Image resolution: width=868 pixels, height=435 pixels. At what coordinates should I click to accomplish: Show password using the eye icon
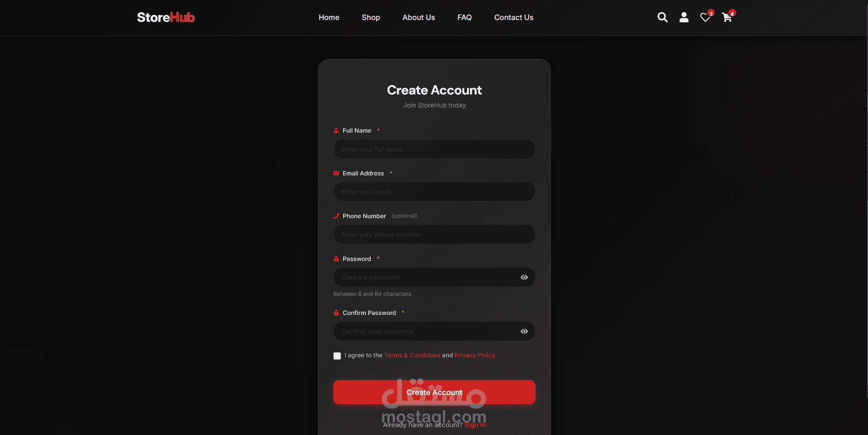(x=524, y=277)
